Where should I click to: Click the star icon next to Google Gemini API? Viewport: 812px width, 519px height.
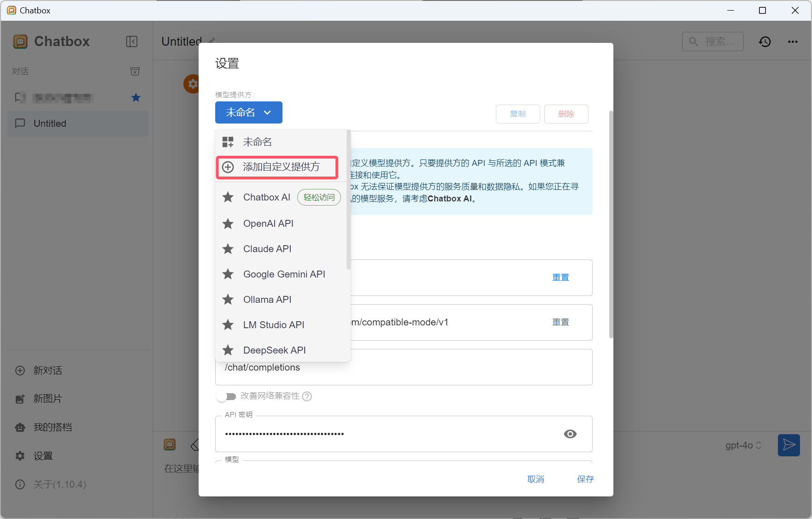tap(228, 274)
